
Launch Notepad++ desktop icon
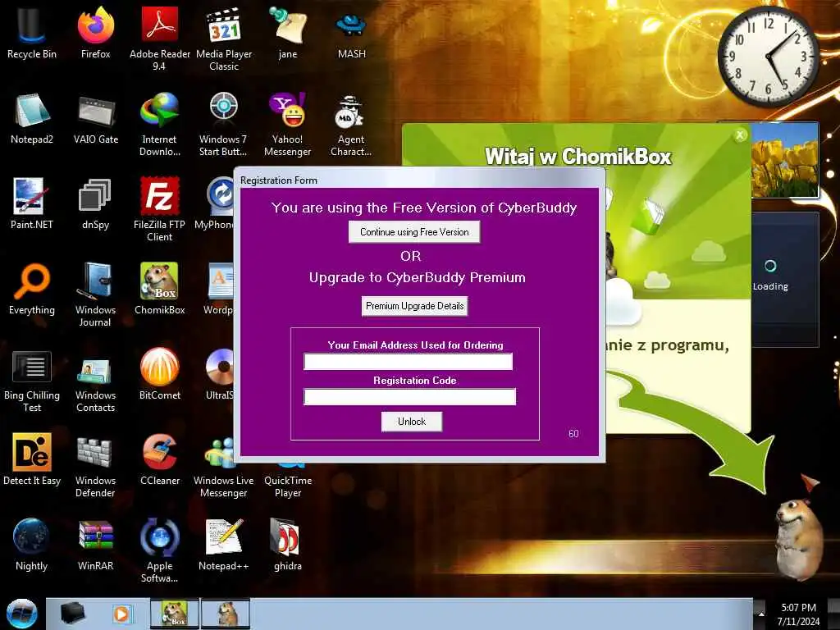(224, 545)
